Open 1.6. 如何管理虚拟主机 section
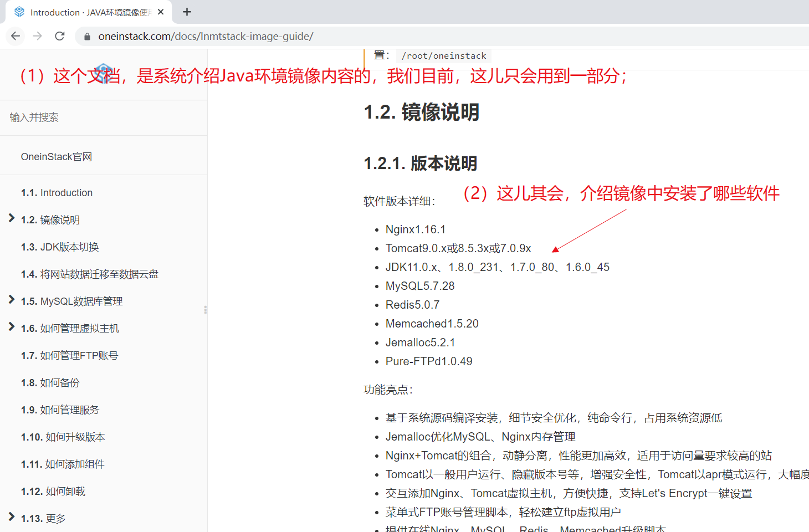The width and height of the screenshot is (809, 532). (70, 329)
